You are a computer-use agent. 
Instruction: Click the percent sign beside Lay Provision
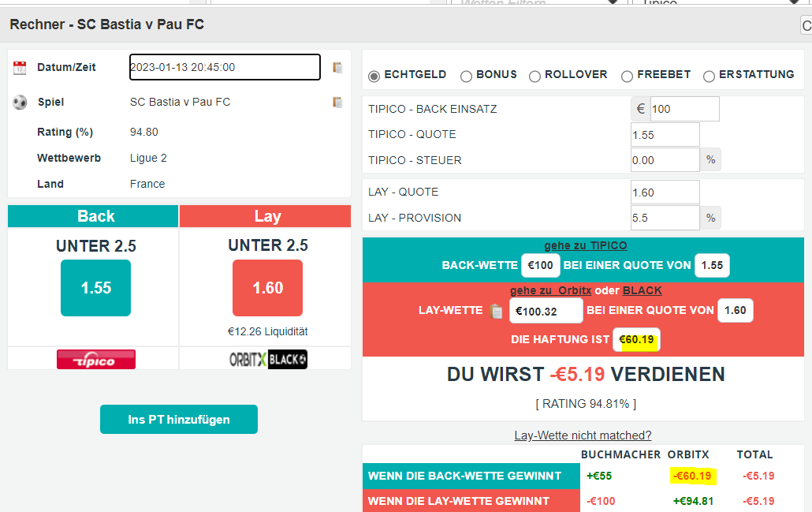point(710,219)
